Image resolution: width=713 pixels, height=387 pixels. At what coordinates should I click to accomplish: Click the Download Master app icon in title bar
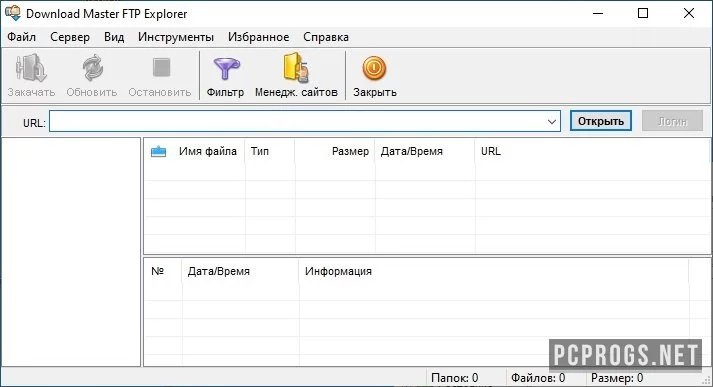[13, 13]
